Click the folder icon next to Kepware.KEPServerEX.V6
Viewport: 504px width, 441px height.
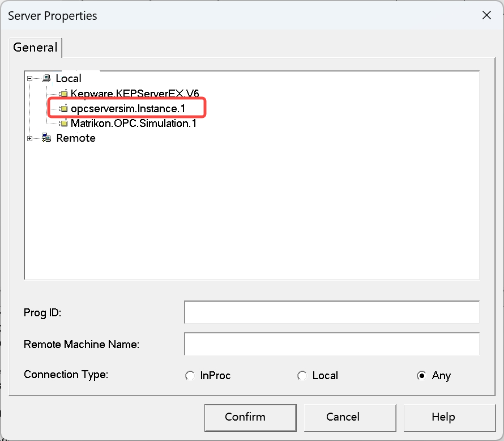[x=63, y=93]
